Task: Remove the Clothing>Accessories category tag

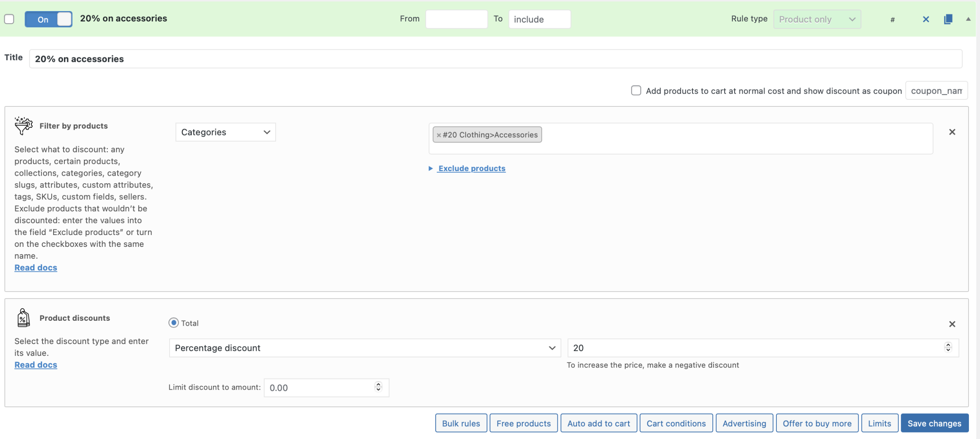Action: pos(439,135)
